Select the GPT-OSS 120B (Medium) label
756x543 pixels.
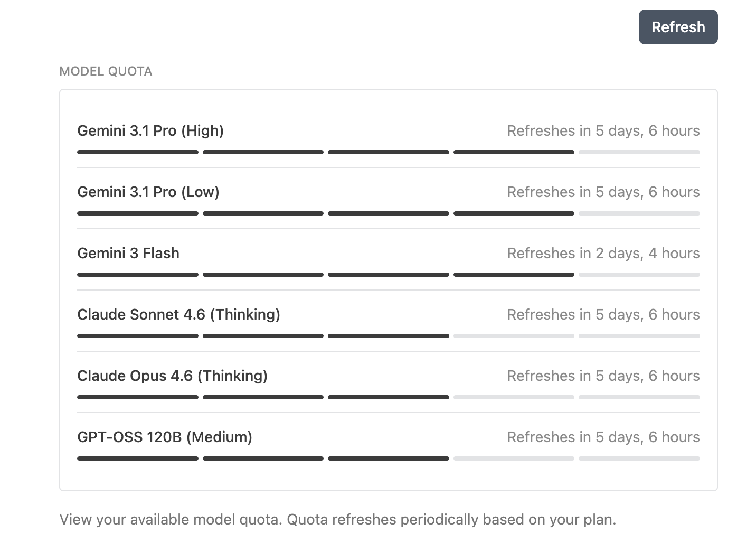[165, 437]
